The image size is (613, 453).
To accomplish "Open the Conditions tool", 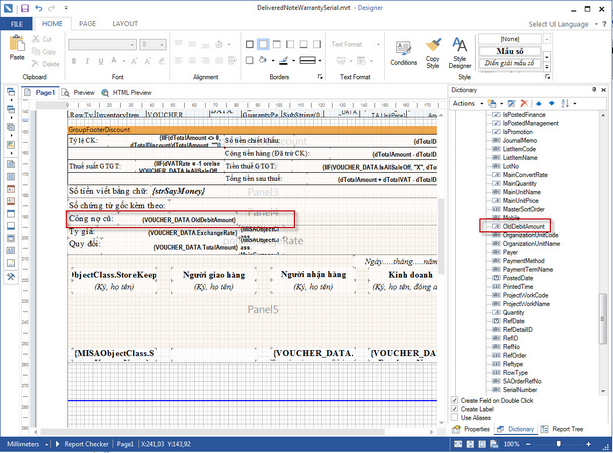I will (403, 53).
